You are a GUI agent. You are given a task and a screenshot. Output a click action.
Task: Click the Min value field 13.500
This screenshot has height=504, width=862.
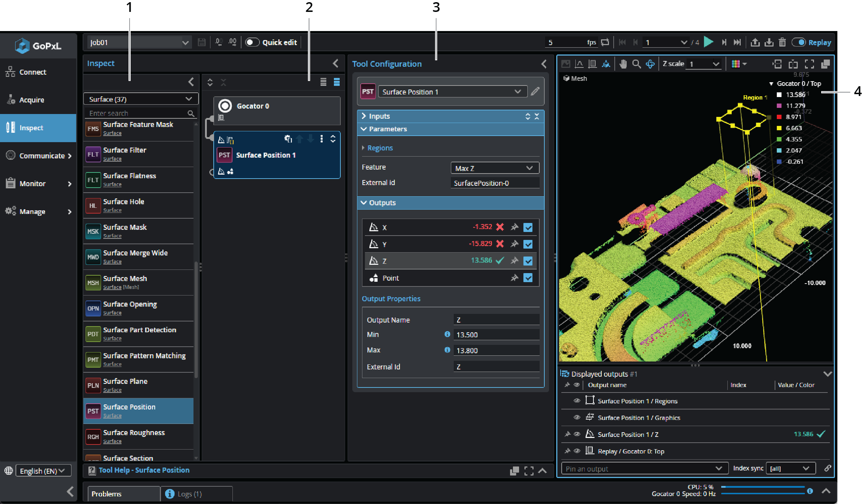[496, 334]
